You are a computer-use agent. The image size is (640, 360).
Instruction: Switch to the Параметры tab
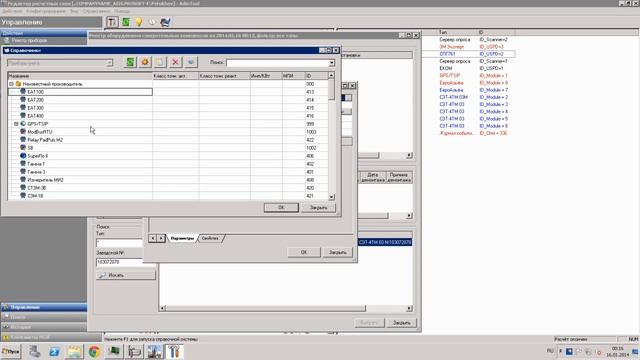182,238
